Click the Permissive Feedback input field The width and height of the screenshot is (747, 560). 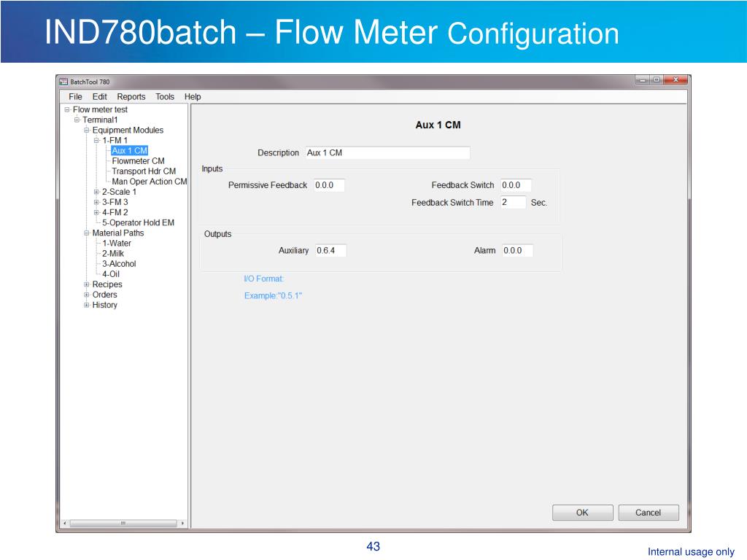click(329, 185)
